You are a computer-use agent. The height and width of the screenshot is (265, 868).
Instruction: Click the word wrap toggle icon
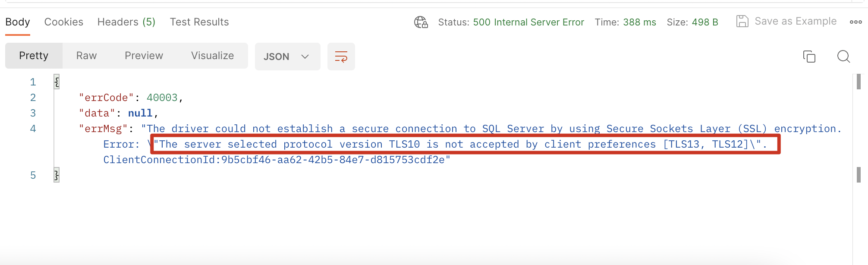341,57
